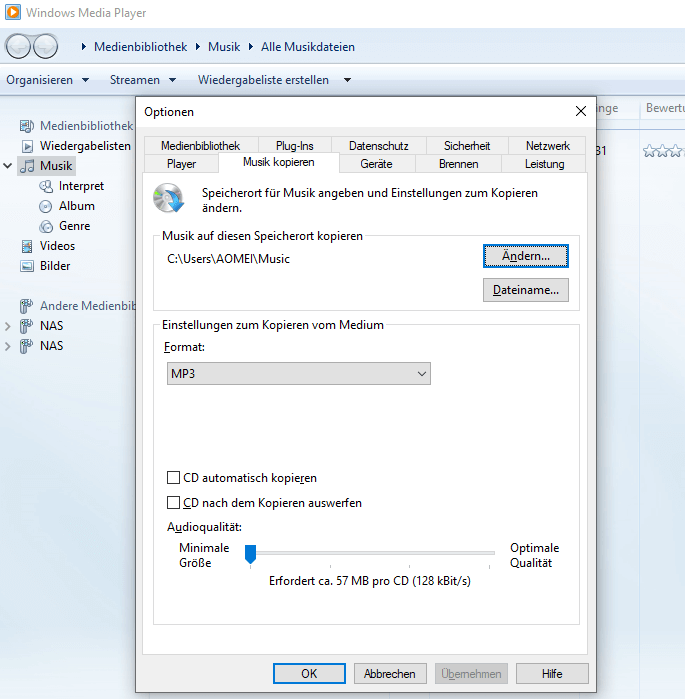685x699 pixels.
Task: Switch to the Netzwerk tab
Action: (x=548, y=146)
